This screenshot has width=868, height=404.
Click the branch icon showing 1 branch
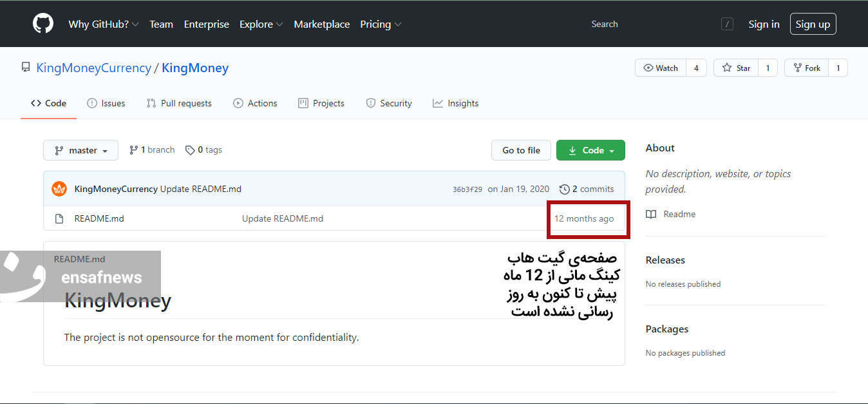(x=134, y=150)
